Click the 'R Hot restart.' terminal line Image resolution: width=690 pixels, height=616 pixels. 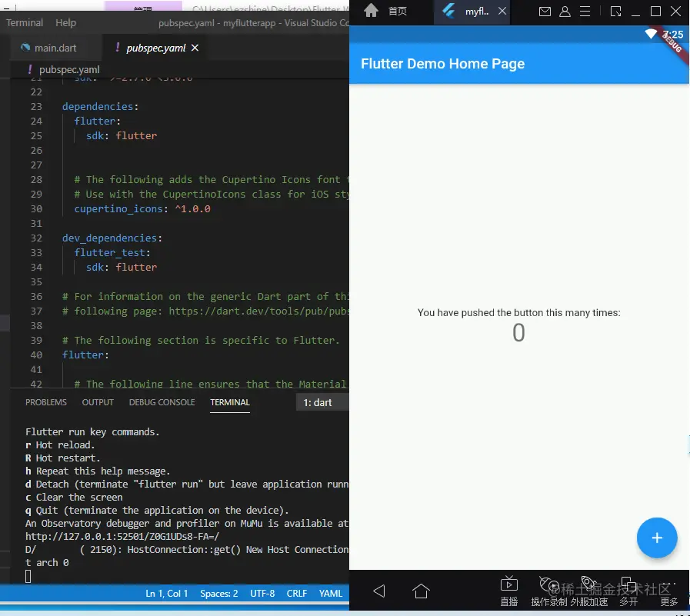pos(62,458)
